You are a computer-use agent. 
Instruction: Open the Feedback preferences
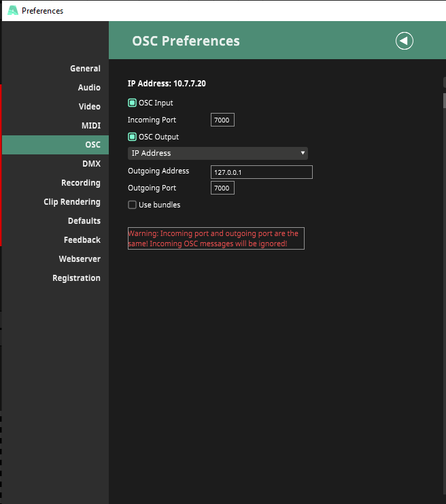82,240
